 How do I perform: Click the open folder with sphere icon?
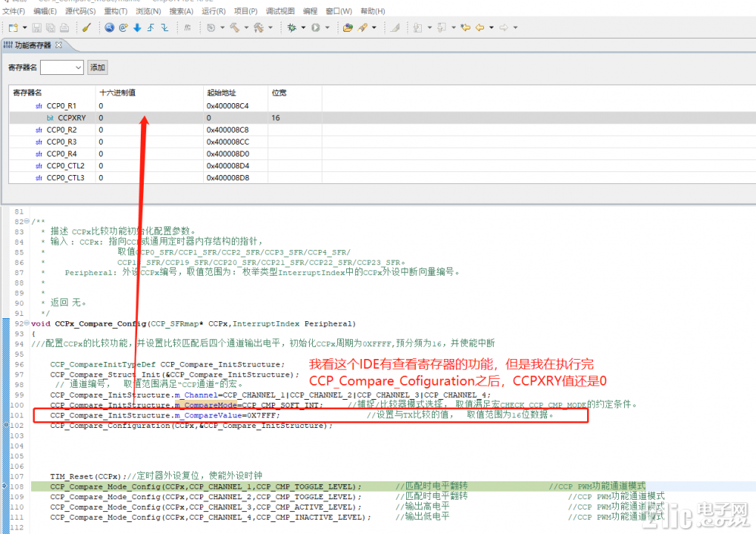coord(348,28)
